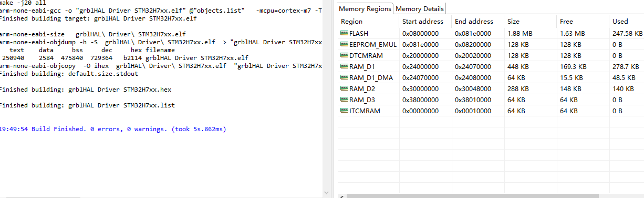The width and height of the screenshot is (644, 198).
Task: Click RAM_D2 used value 140 KB
Action: point(624,88)
